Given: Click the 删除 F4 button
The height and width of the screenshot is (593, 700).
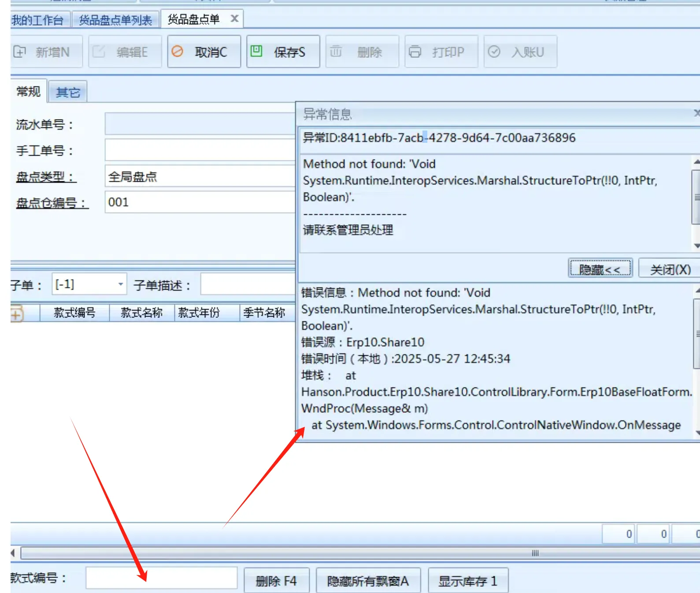Looking at the screenshot, I should tap(276, 581).
